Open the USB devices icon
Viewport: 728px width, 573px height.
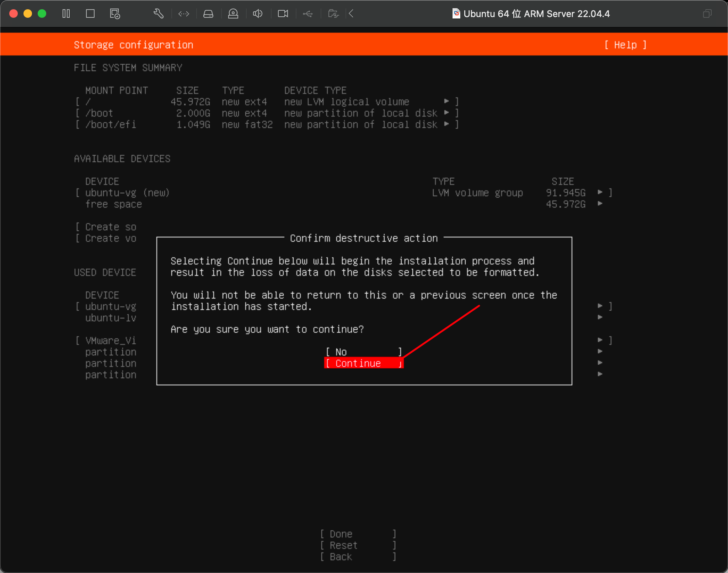coord(308,14)
